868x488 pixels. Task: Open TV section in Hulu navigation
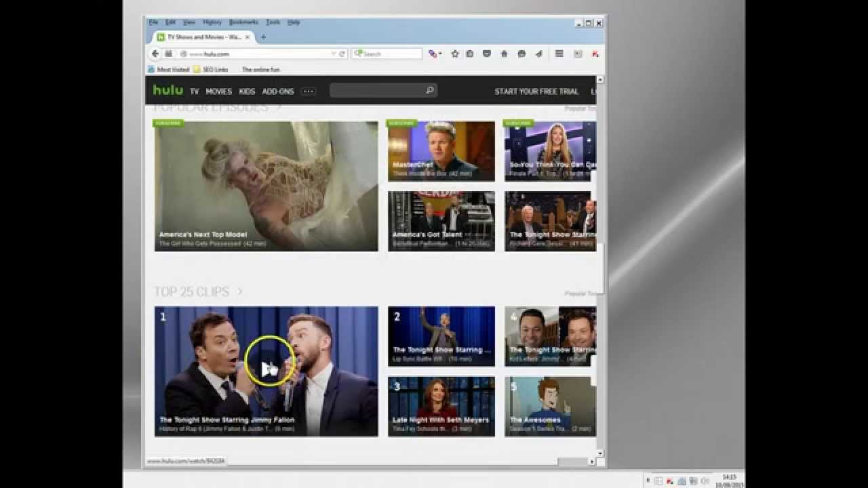click(195, 91)
